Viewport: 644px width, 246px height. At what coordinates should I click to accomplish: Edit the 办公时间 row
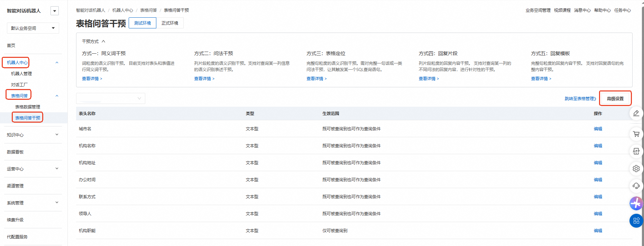(x=598, y=179)
